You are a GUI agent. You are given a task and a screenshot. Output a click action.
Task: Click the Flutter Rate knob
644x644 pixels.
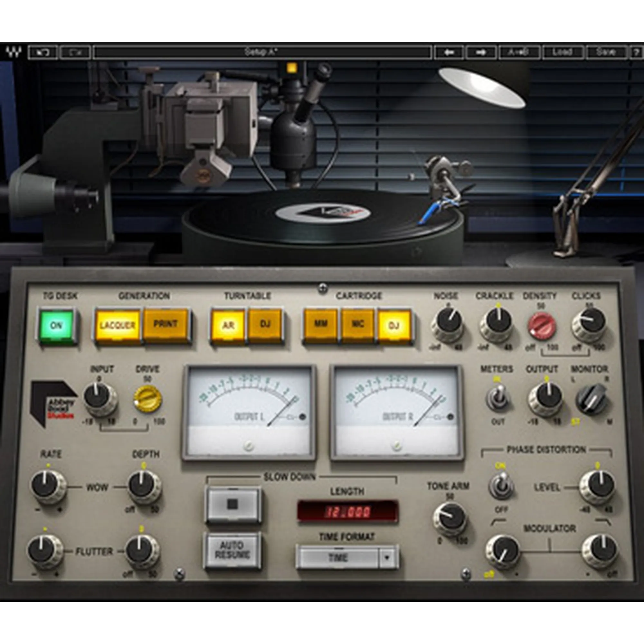[45, 552]
